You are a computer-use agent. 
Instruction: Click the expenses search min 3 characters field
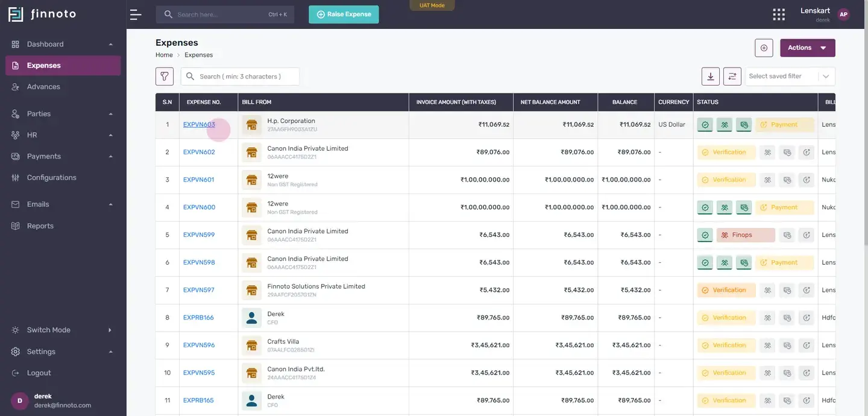(x=240, y=77)
